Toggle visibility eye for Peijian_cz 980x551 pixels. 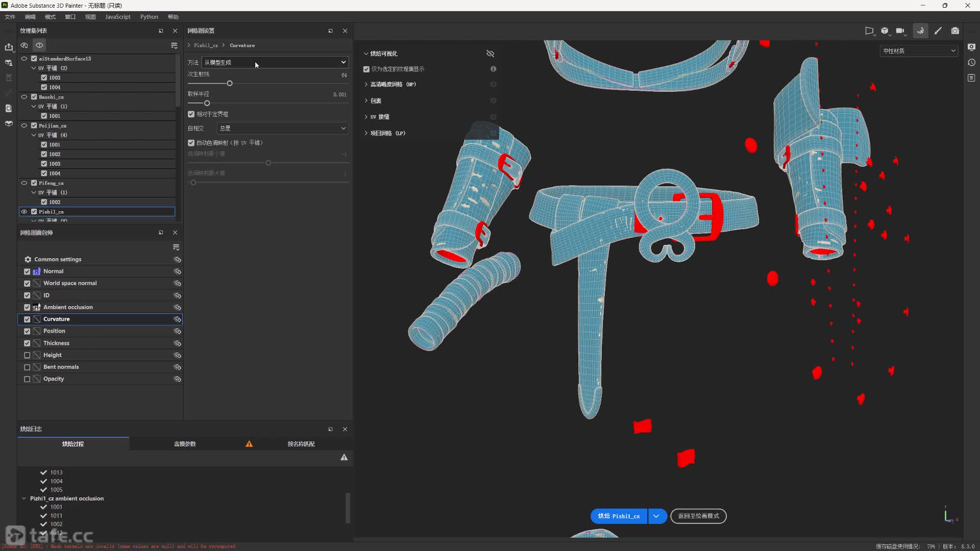point(24,126)
